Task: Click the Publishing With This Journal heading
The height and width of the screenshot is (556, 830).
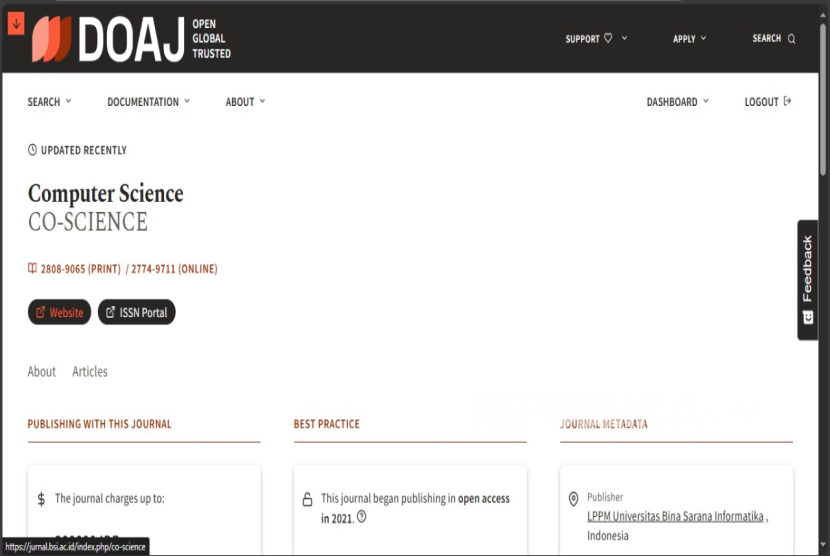Action: click(100, 424)
